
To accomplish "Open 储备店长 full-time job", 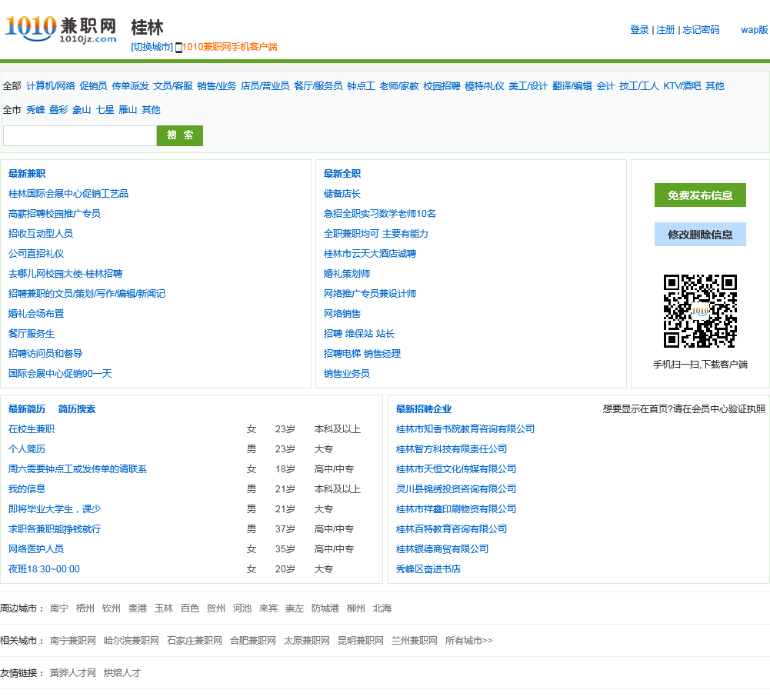I will click(x=342, y=194).
